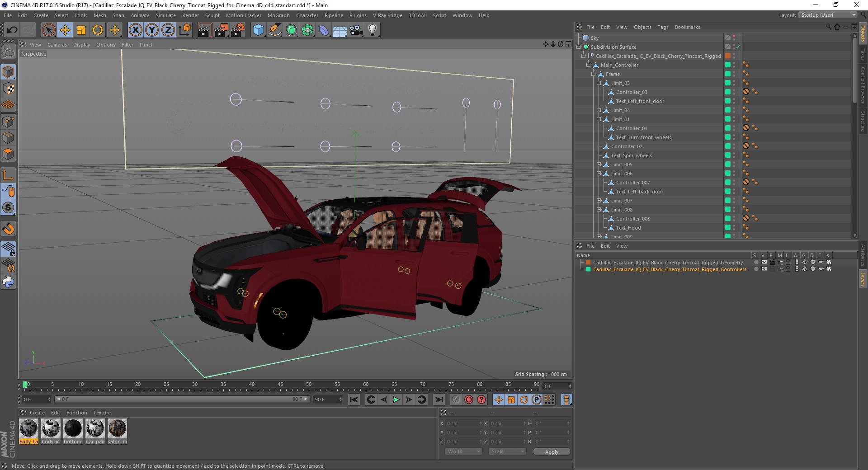868x470 pixels.
Task: Open the Scale mode dropdown
Action: tap(507, 451)
